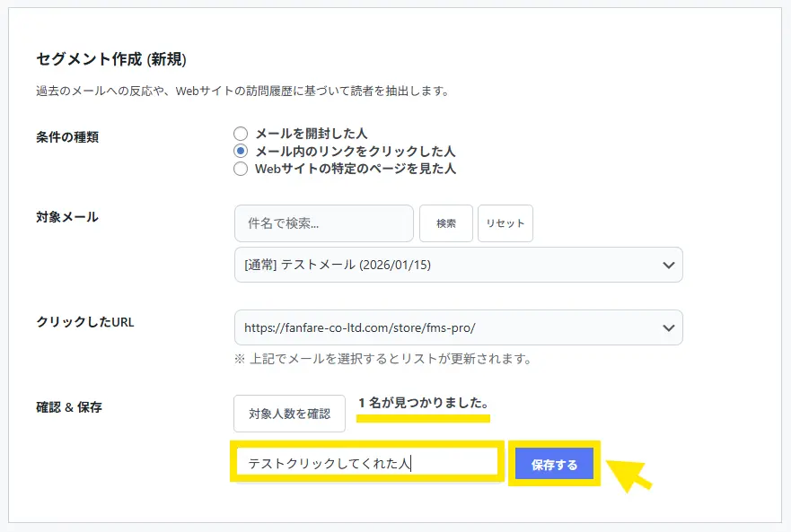Click the yellow arrow pointing at 保存する
791x532 pixels.
(630, 474)
